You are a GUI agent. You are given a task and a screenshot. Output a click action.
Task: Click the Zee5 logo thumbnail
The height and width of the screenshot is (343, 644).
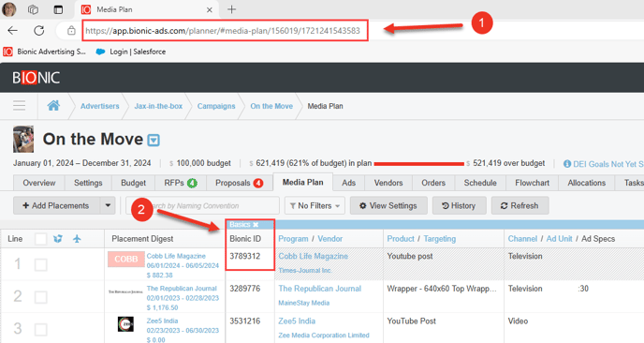[x=125, y=324]
